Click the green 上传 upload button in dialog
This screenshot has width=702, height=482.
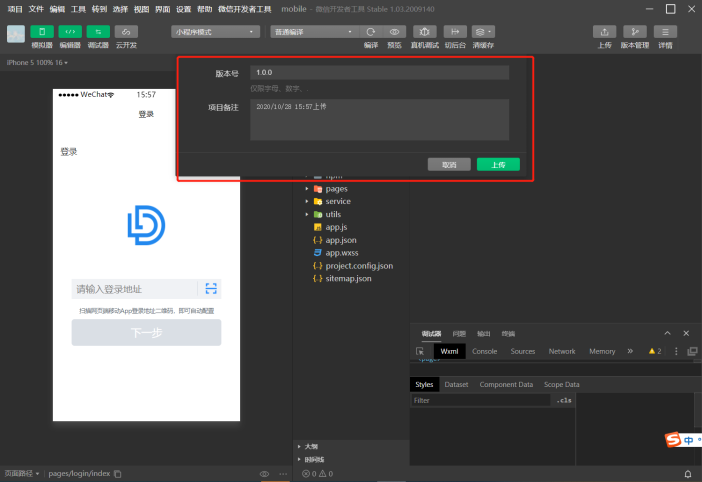[x=497, y=164]
